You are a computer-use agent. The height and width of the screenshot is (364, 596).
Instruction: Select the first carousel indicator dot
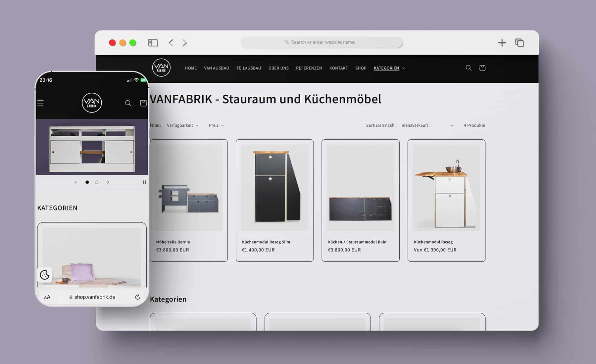click(x=87, y=182)
